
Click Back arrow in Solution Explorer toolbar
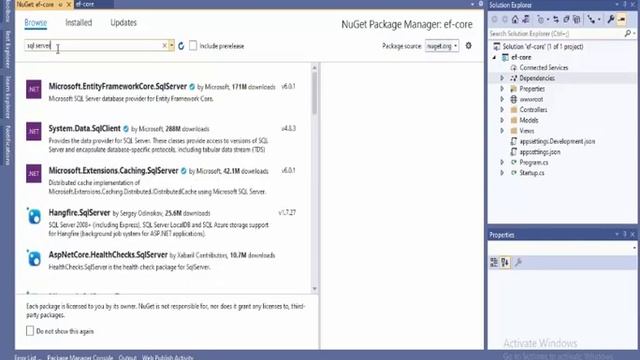click(x=495, y=19)
